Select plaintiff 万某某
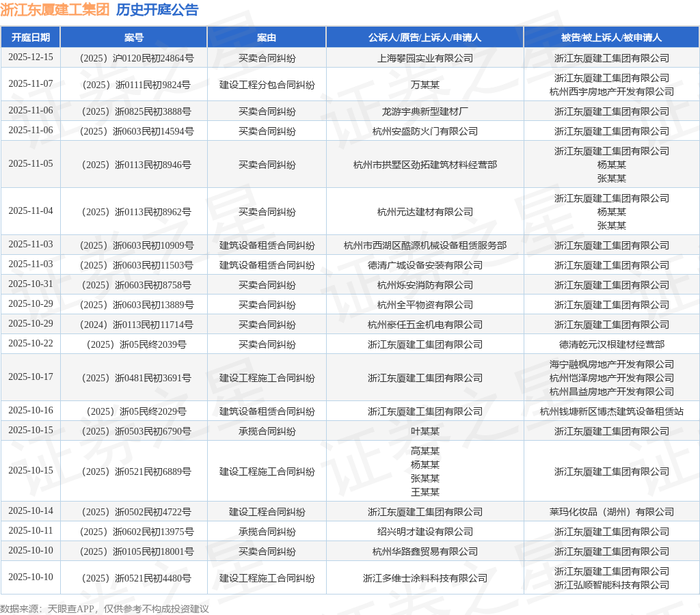 425,85
